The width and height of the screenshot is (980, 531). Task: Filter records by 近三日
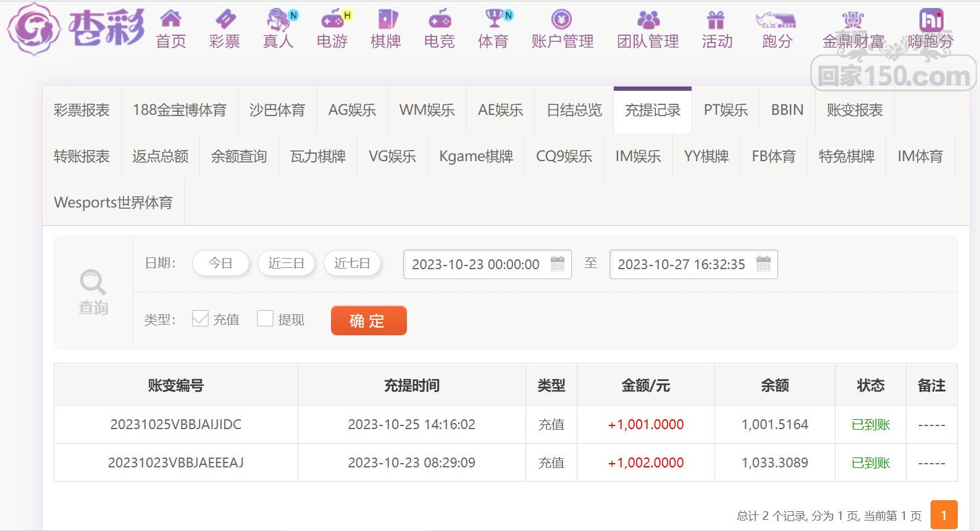tap(286, 263)
